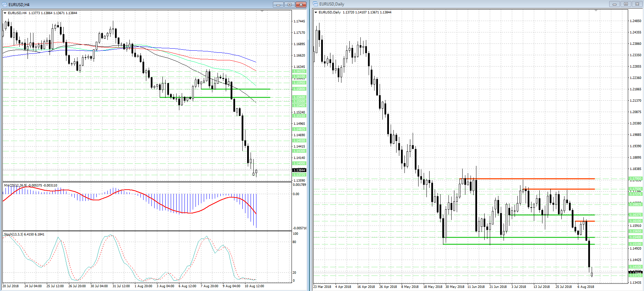Maximize the EURUSD,Daily chart window
The height and width of the screenshot is (291, 644).
626,4
